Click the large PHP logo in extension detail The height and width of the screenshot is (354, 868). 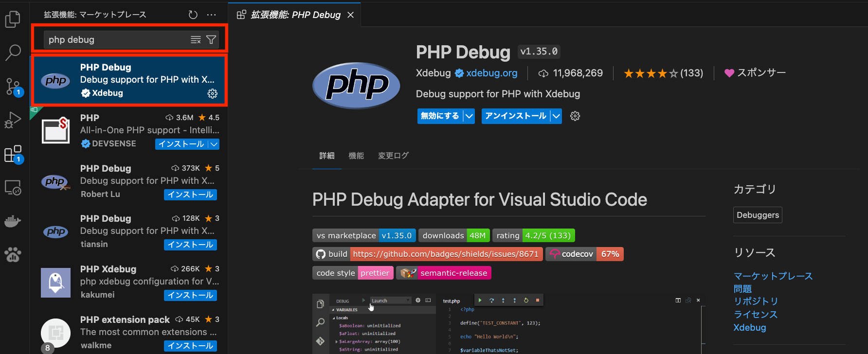pyautogui.click(x=356, y=85)
